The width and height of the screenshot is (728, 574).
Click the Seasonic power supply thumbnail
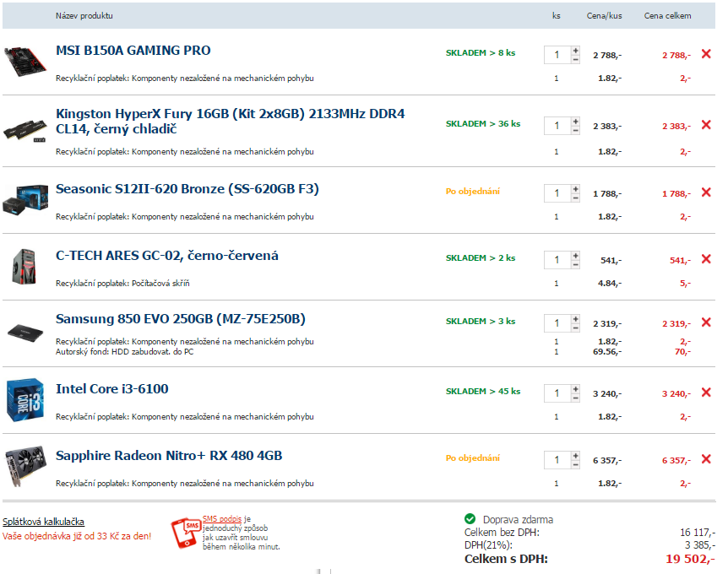pos(25,199)
